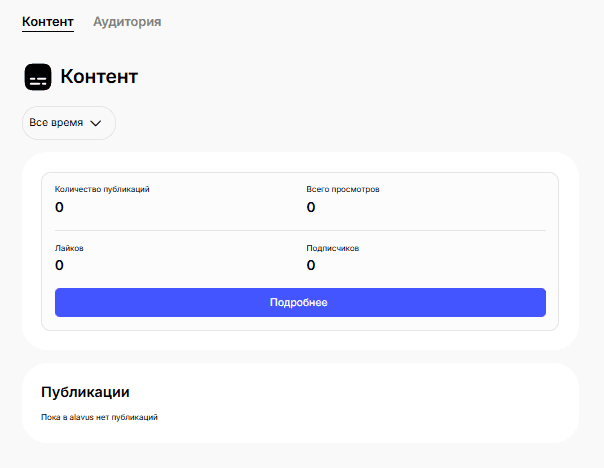Select the value under Количество публикаций

[x=59, y=207]
